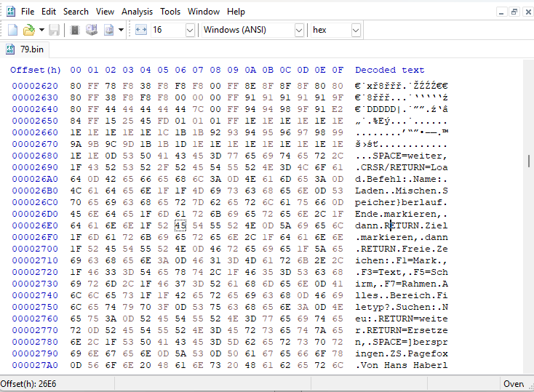Click decoded text 'dann.RETURN.Ziel'

pos(401,225)
